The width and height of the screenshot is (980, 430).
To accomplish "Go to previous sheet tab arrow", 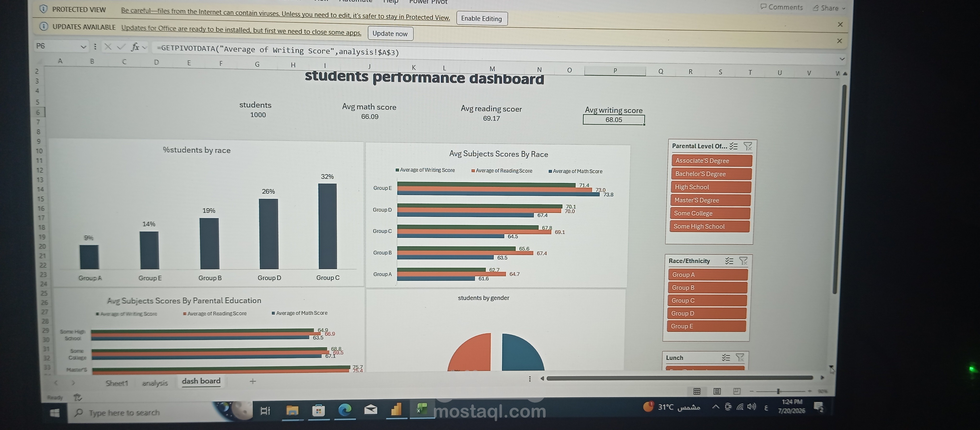I will 56,382.
